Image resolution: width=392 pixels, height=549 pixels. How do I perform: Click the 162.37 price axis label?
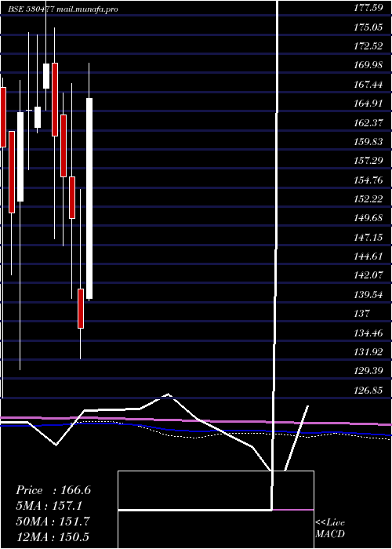point(368,122)
